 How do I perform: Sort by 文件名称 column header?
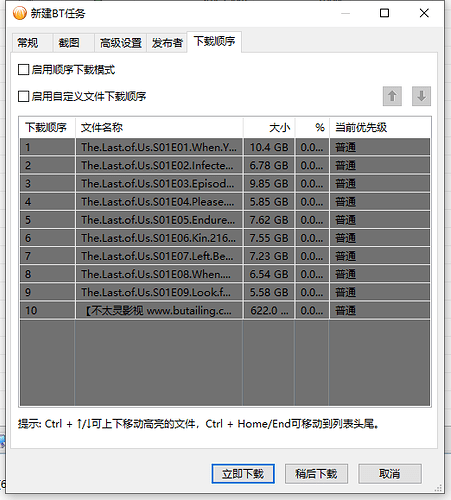(x=159, y=127)
